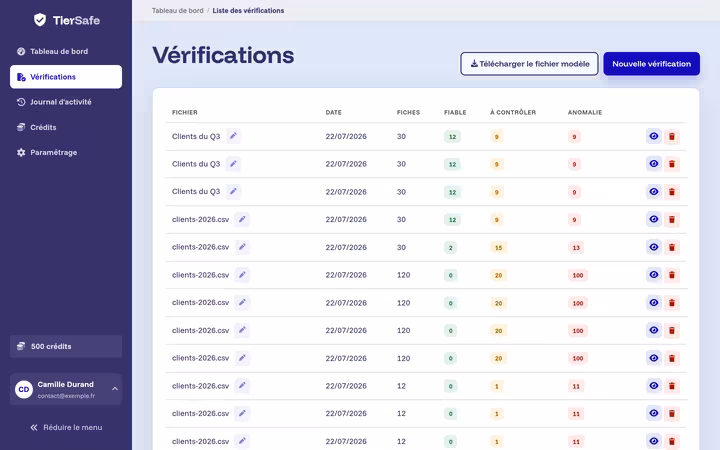
Task: Collapse sidebar with Réduire le menu
Action: [x=66, y=427]
